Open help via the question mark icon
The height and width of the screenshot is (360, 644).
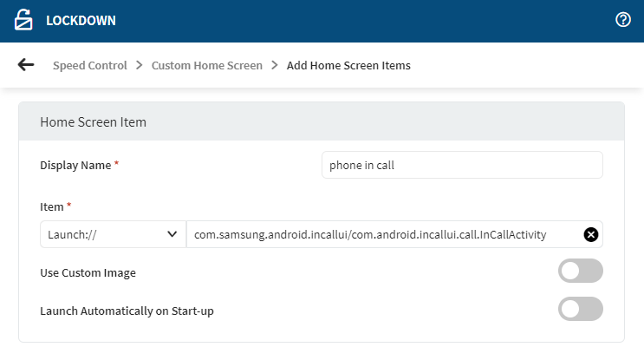click(622, 20)
